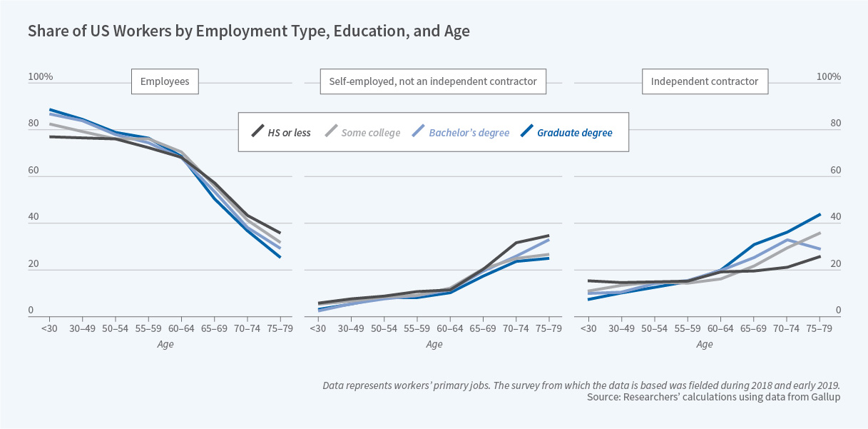Select the Independent contractor panel label
The image size is (868, 429).
pyautogui.click(x=705, y=81)
